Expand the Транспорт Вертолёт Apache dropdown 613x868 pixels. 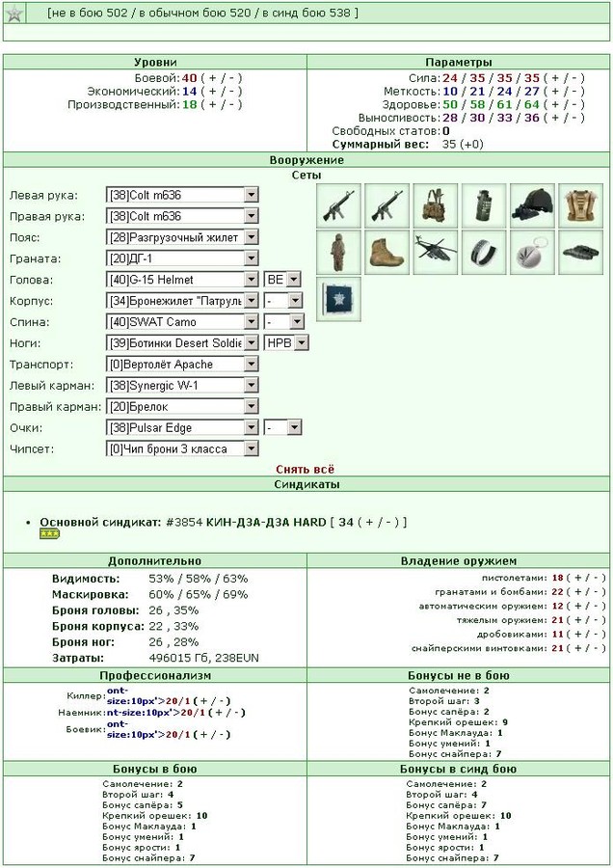181,365
